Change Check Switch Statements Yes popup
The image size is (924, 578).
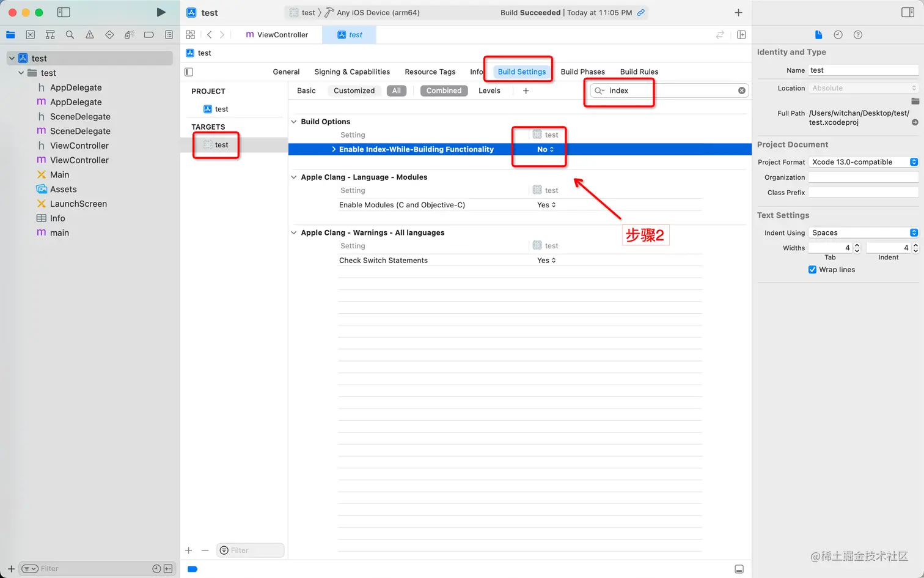tap(546, 261)
